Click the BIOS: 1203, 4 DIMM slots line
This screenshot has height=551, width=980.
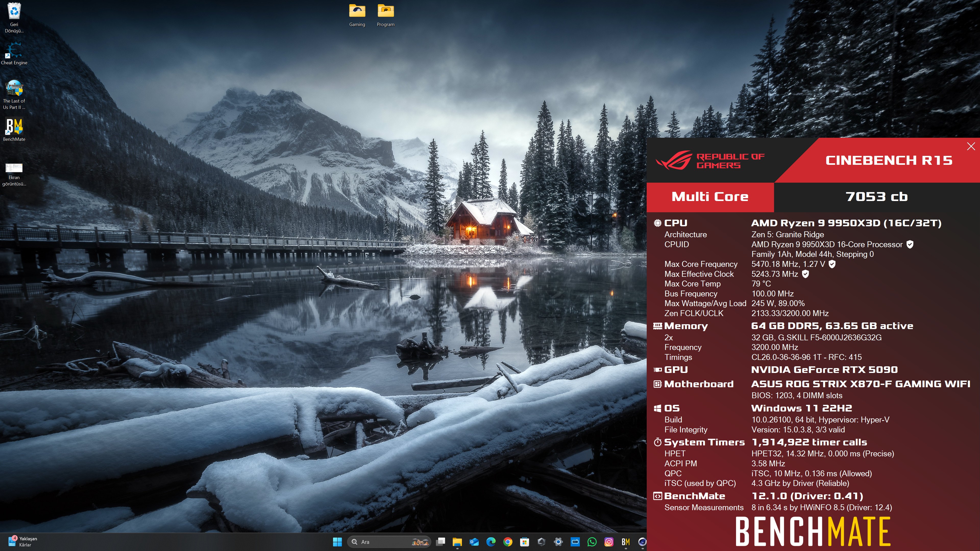click(x=797, y=395)
